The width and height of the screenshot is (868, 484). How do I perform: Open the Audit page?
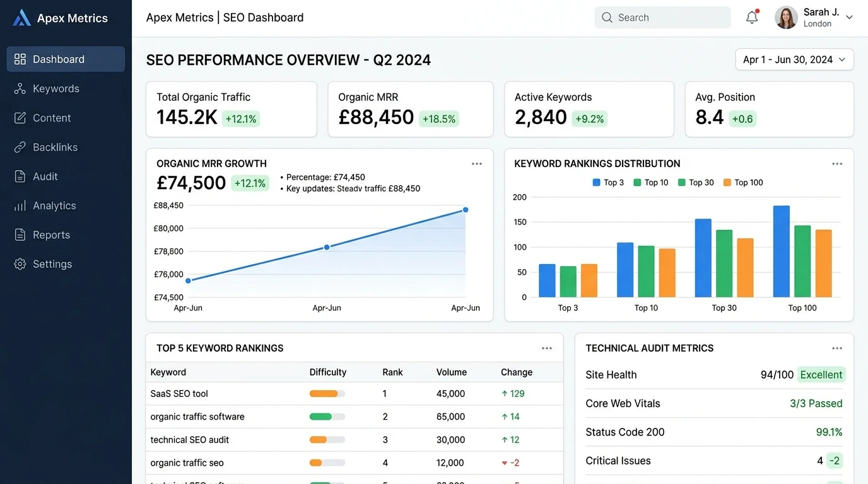[x=66, y=176]
